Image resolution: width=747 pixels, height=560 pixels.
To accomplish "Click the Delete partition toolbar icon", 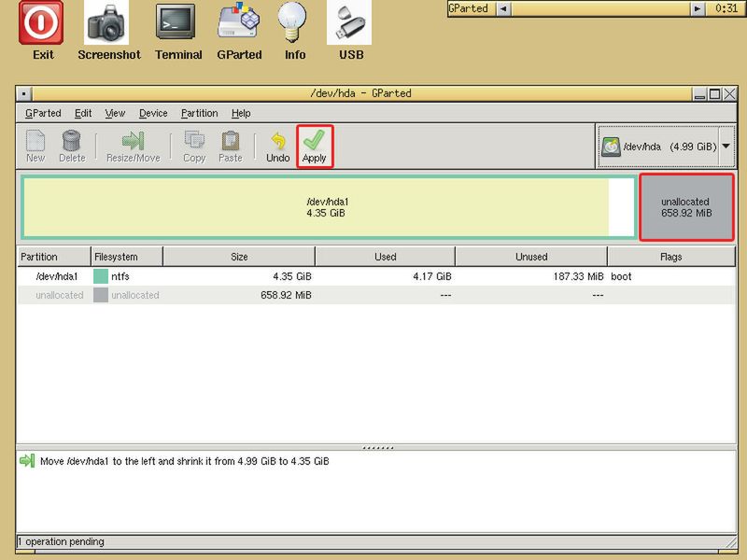I will click(x=72, y=141).
